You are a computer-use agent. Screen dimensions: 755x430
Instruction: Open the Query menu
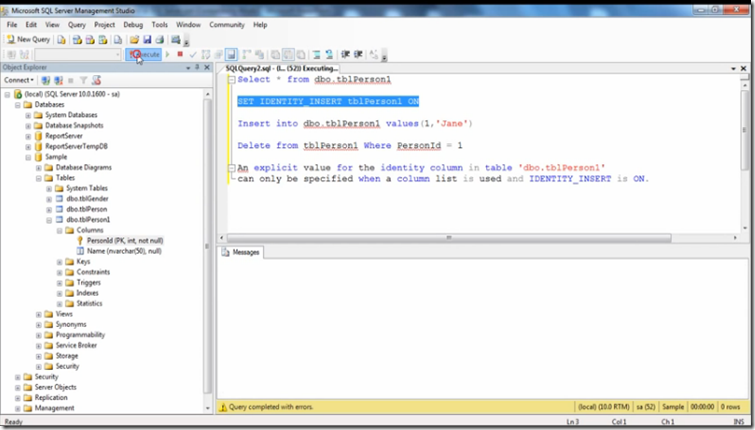[x=77, y=25]
